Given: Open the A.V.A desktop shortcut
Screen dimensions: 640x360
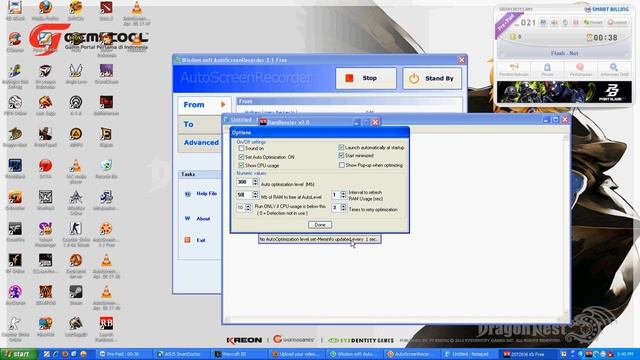Looking at the screenshot, I should tap(76, 102).
